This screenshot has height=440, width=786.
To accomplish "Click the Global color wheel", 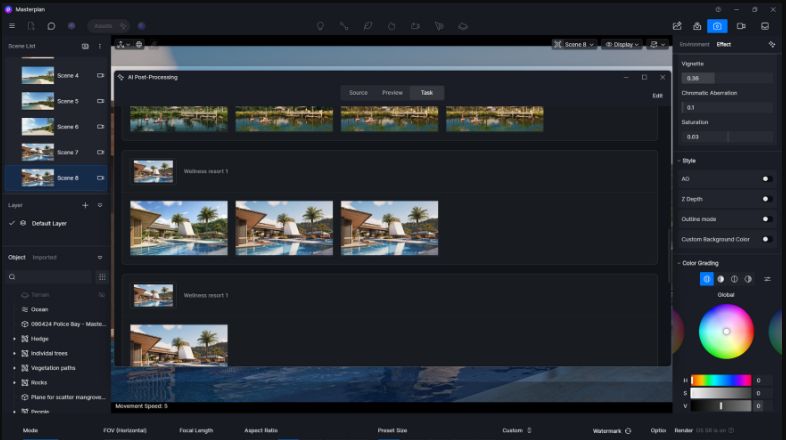I will pos(726,331).
